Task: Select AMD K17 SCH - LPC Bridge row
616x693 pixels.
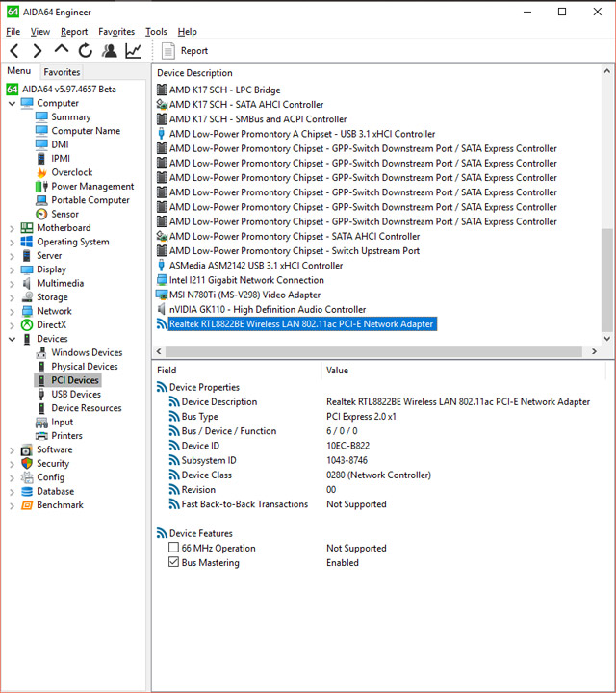Action: pyautogui.click(x=224, y=90)
